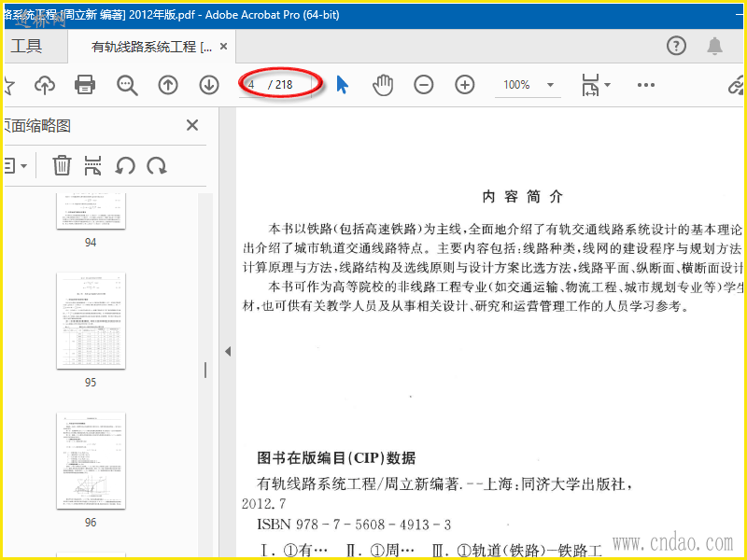The image size is (747, 560).
Task: Click the date text 2012.7
Action: coord(264,503)
